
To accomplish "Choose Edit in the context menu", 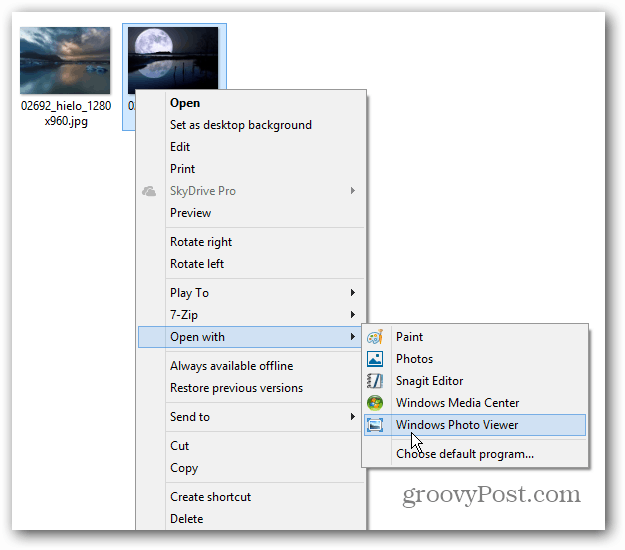I will [x=251, y=147].
